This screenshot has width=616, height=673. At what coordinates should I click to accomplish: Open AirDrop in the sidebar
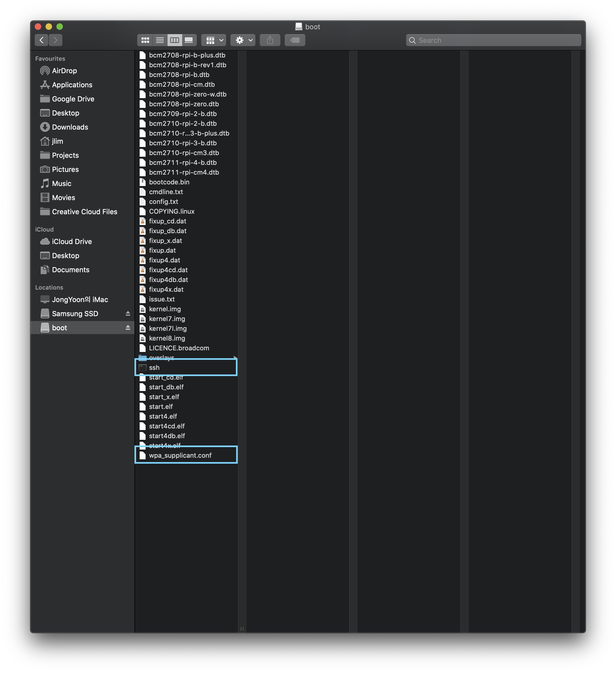[x=64, y=71]
